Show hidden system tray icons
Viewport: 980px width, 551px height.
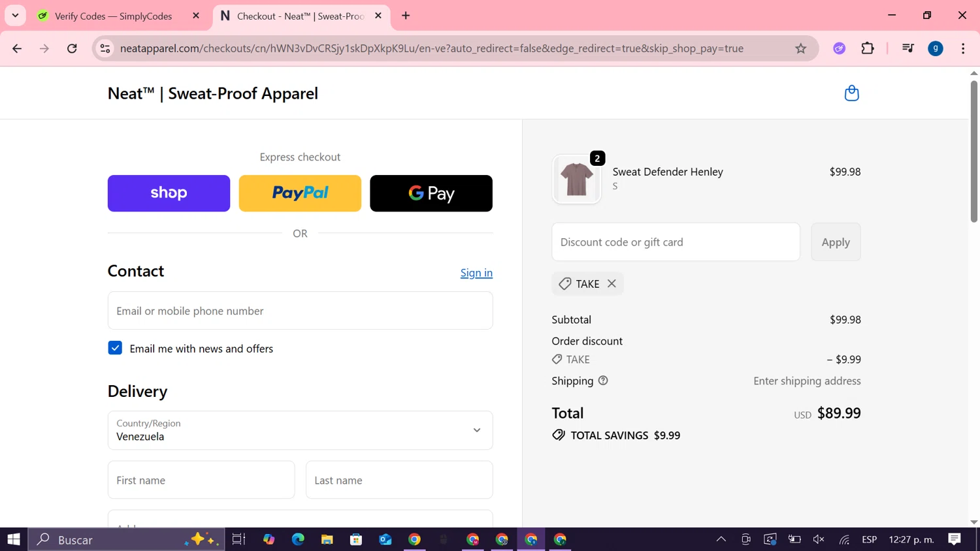[721, 539]
